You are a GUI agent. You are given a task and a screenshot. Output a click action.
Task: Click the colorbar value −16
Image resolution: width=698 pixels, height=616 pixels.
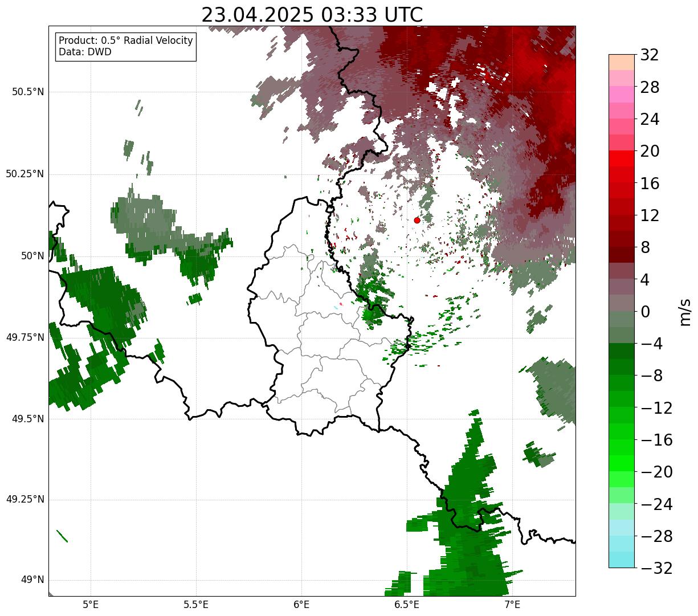656,440
